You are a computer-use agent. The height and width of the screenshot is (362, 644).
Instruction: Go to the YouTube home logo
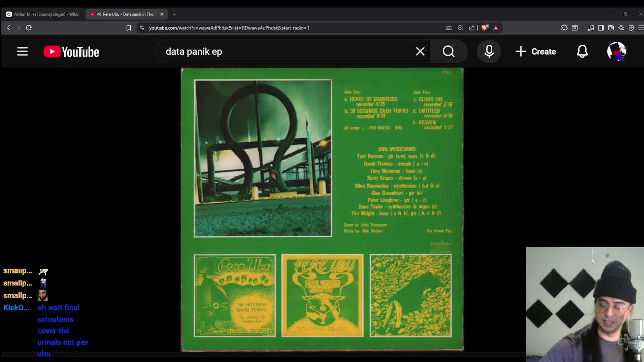pos(71,52)
